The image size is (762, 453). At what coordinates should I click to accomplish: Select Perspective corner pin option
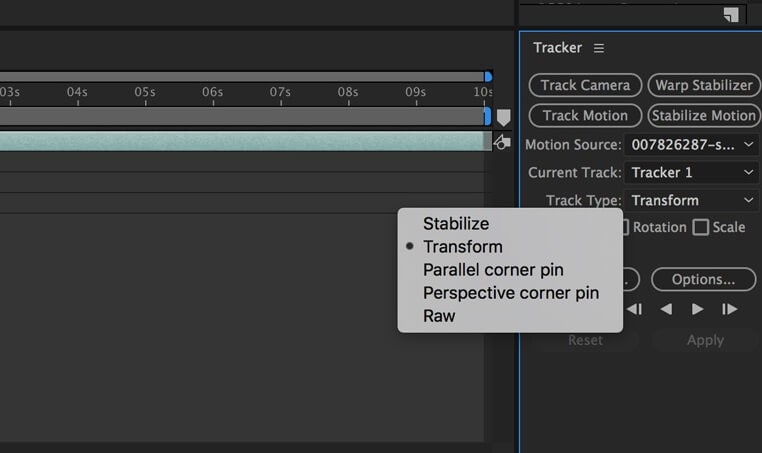511,293
